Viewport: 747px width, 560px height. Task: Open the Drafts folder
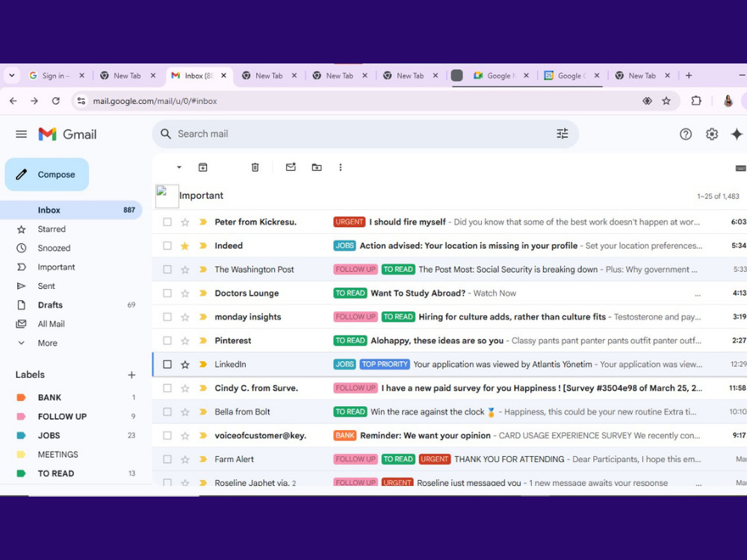pyautogui.click(x=50, y=305)
